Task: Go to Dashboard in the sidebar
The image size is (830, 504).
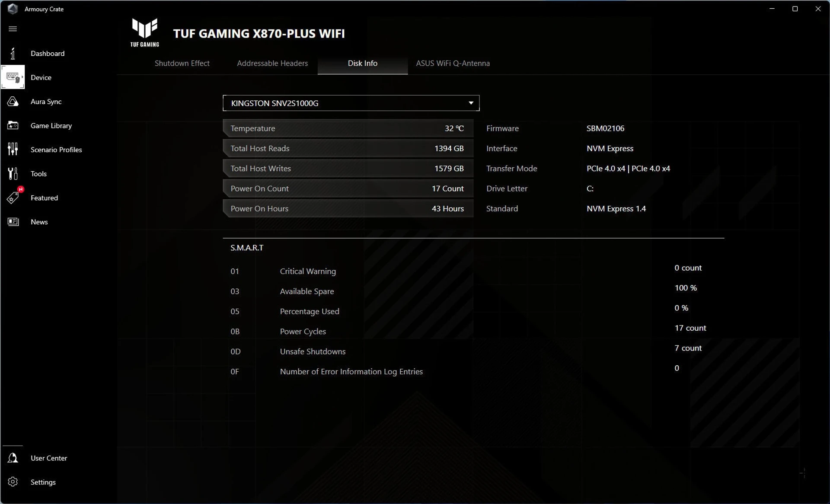Action: pyautogui.click(x=48, y=53)
